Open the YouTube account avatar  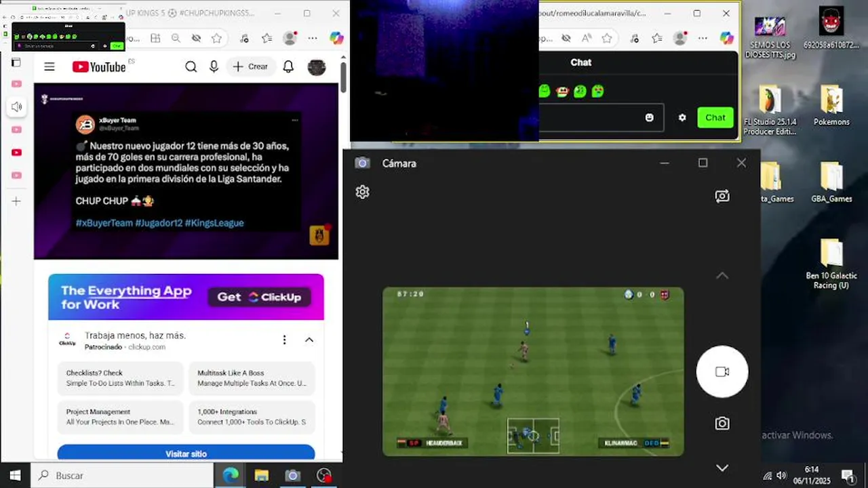pos(317,67)
